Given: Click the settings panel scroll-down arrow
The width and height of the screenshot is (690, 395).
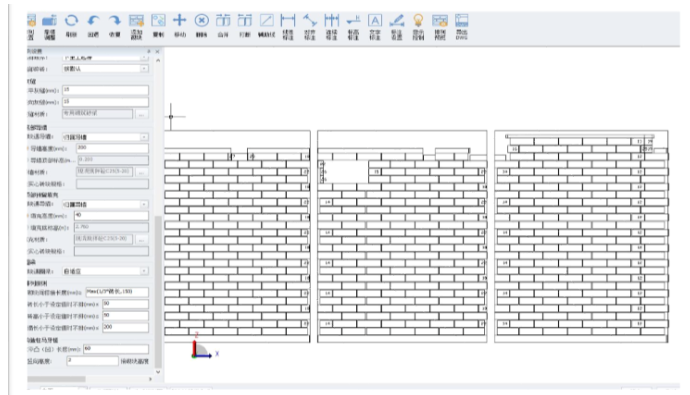Looking at the screenshot, I should (158, 372).
